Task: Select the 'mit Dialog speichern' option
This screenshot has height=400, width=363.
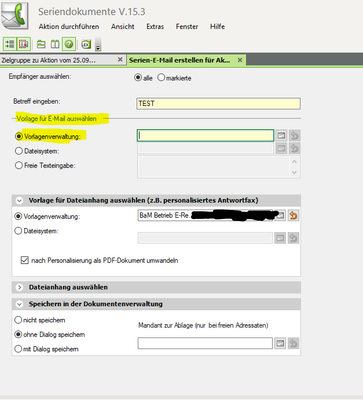Action: click(18, 349)
